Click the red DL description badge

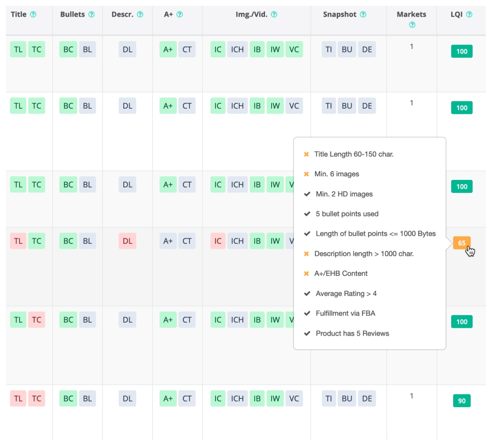[x=127, y=241]
